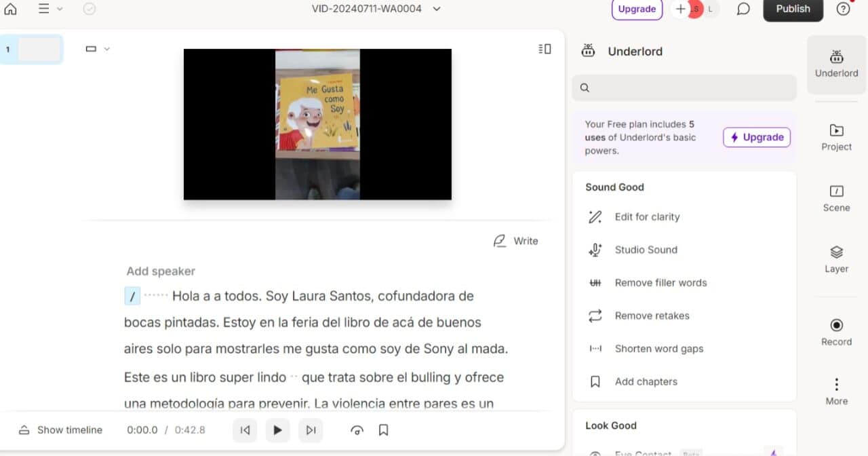
Task: Select the Record icon in the sidebar
Action: 835,332
